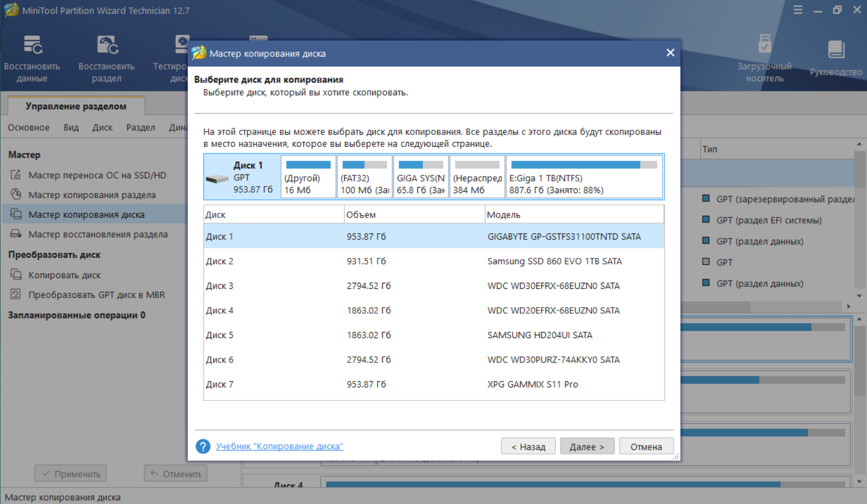Click the Тип column header in main window
The height and width of the screenshot is (504, 867).
point(709,149)
